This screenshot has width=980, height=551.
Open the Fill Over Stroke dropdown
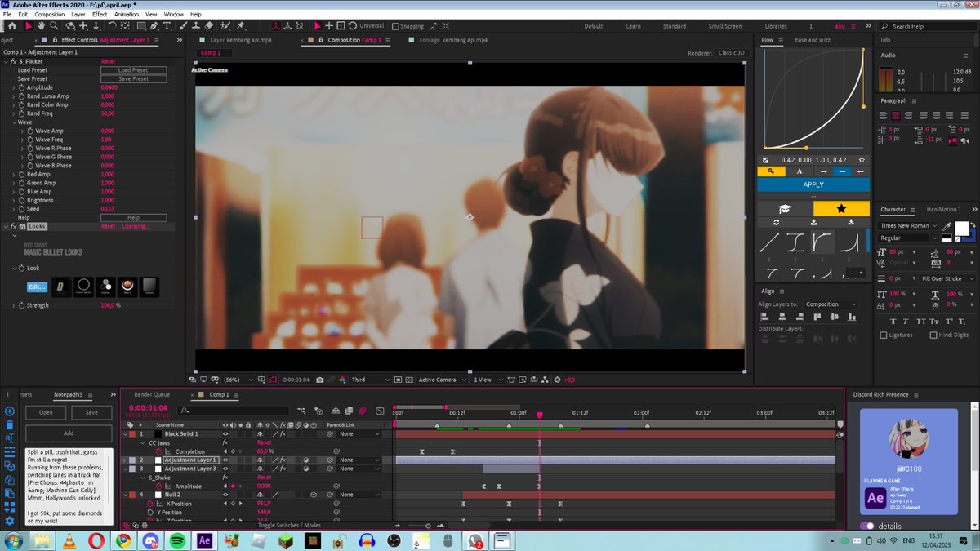[947, 279]
